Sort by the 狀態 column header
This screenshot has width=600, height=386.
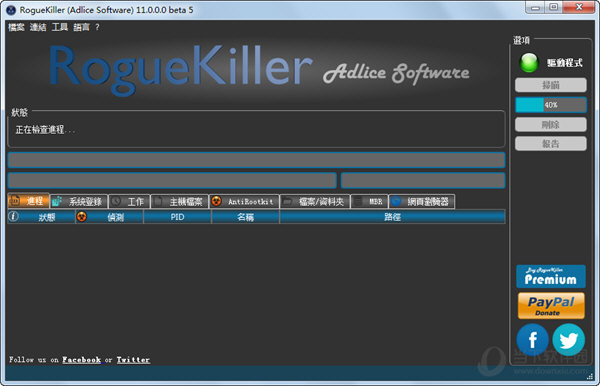click(41, 217)
